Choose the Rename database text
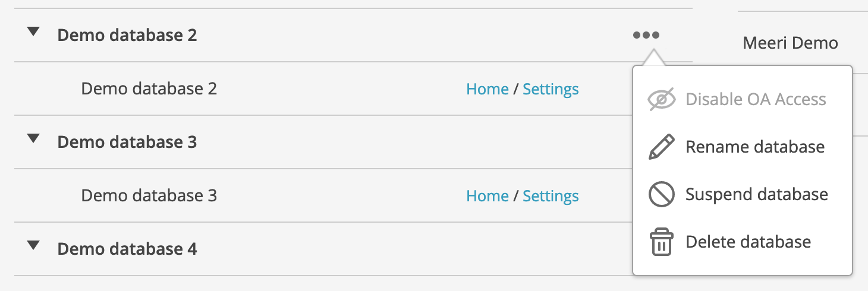This screenshot has width=868, height=291. [x=755, y=147]
